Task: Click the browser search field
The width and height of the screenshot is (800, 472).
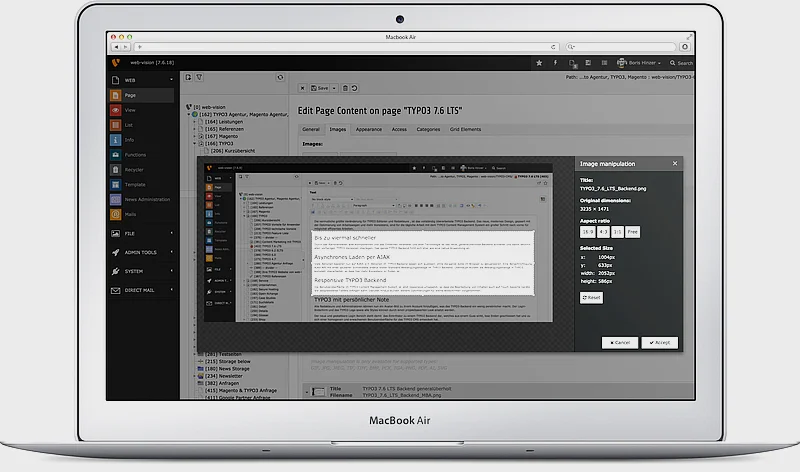Action: click(x=620, y=46)
